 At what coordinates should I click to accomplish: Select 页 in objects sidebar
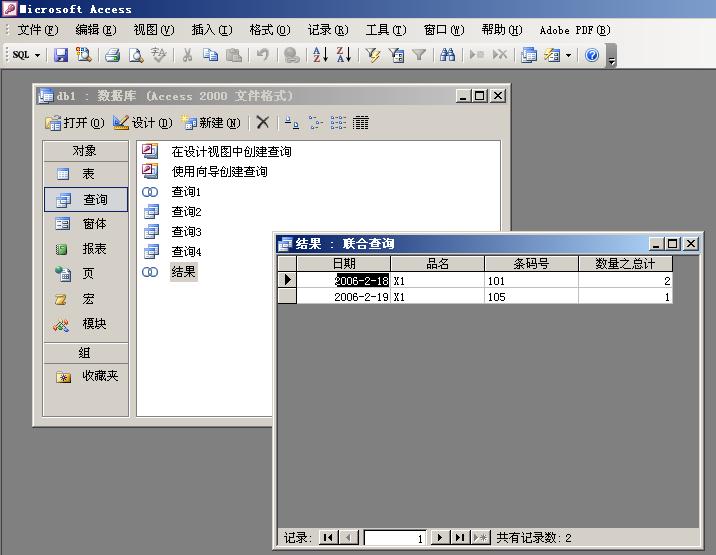point(86,274)
